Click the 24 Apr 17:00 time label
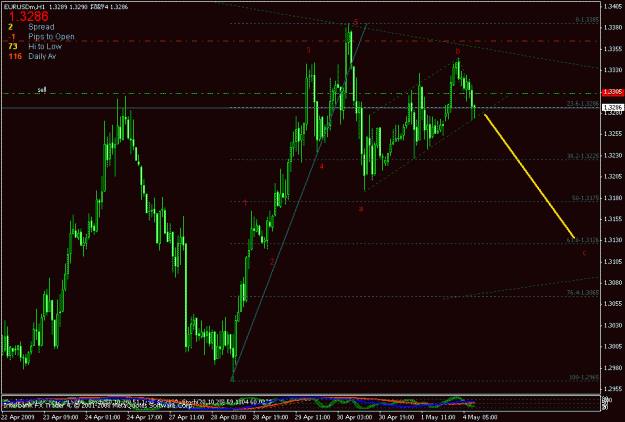Screen dimensions: 625x422 pyautogui.click(x=145, y=417)
